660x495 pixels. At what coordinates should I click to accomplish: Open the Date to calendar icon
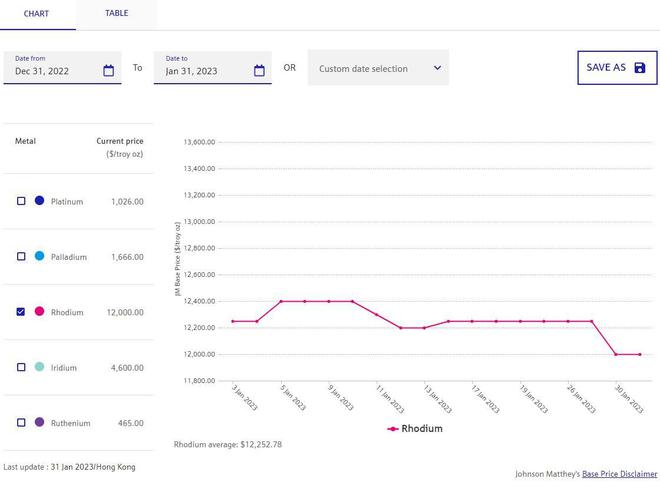click(259, 71)
